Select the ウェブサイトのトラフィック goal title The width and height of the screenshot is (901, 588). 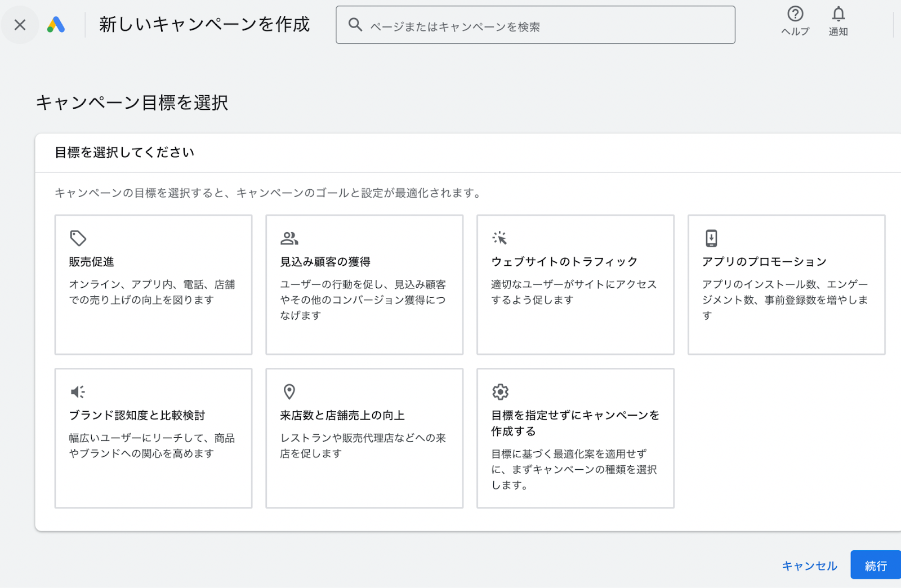[x=564, y=262]
